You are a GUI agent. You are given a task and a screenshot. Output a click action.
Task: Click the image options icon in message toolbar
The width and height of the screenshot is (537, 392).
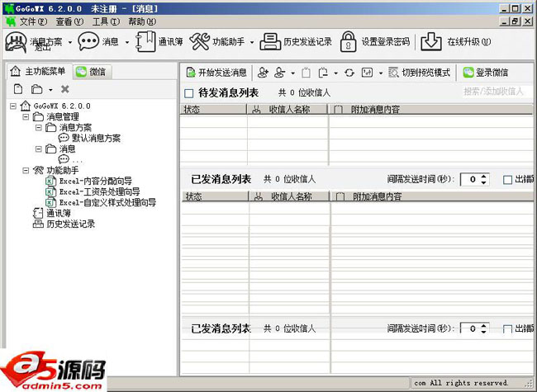(367, 72)
